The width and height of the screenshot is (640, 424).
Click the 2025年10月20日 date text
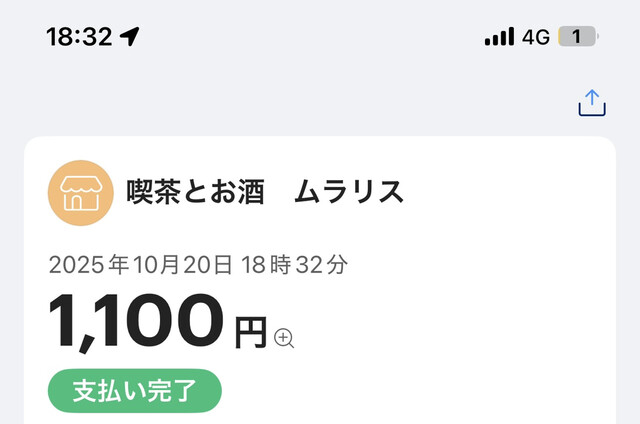141,265
